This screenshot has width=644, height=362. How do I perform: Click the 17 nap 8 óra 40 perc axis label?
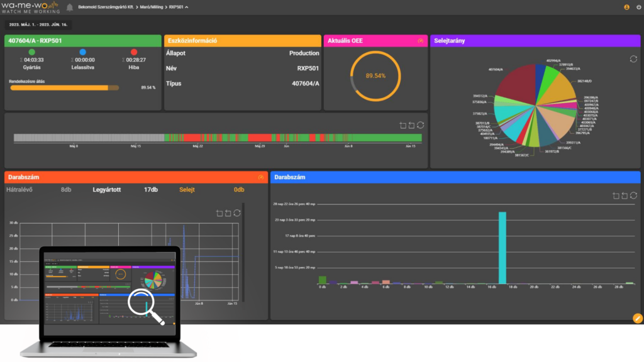pos(300,236)
